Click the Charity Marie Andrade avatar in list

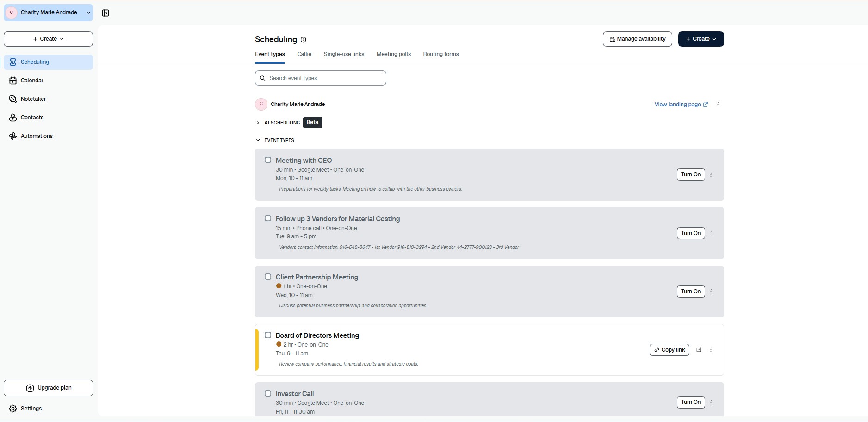pos(261,104)
